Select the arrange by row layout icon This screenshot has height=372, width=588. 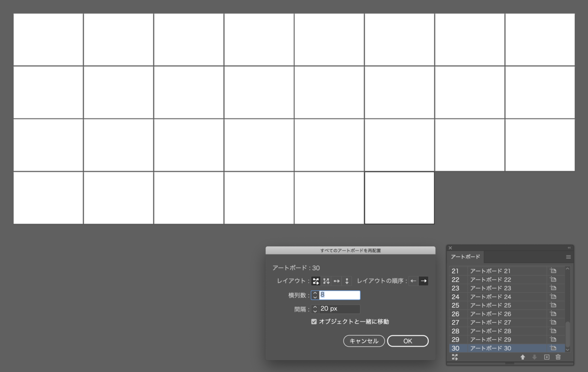pyautogui.click(x=337, y=281)
